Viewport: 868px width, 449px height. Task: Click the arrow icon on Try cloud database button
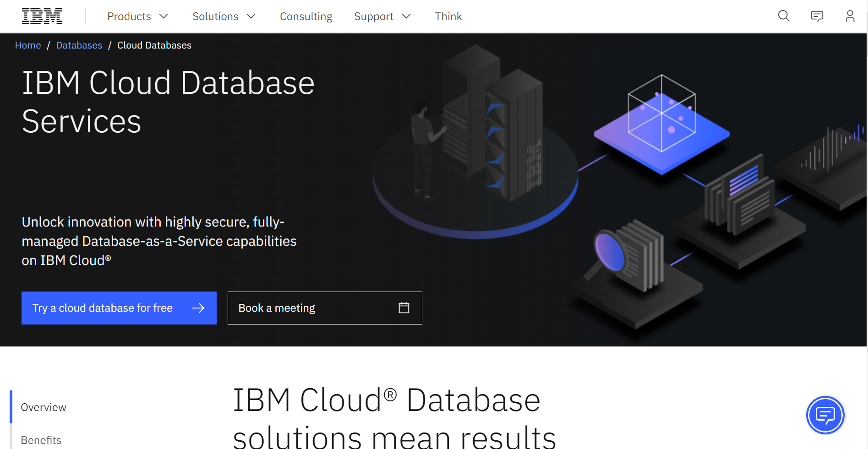tap(198, 308)
